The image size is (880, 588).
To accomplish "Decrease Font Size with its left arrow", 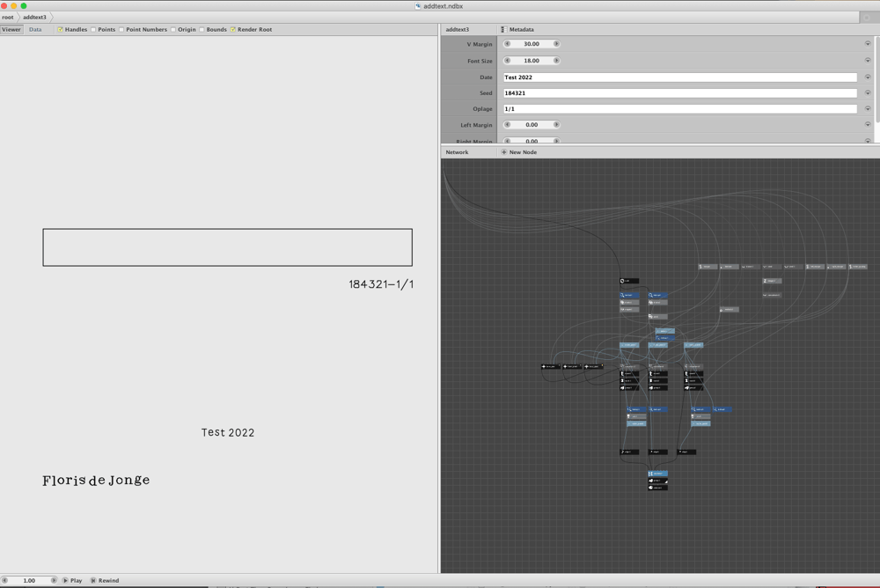I will [508, 61].
